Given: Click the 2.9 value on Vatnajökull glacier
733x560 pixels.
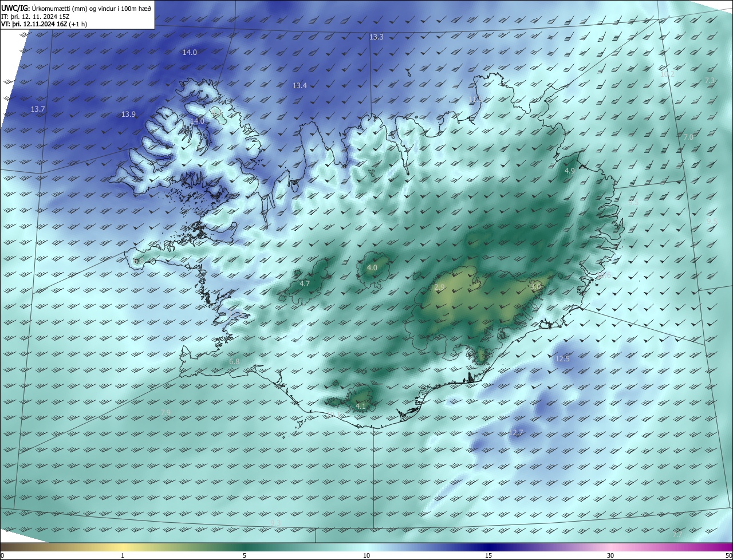Looking at the screenshot, I should pyautogui.click(x=440, y=287).
